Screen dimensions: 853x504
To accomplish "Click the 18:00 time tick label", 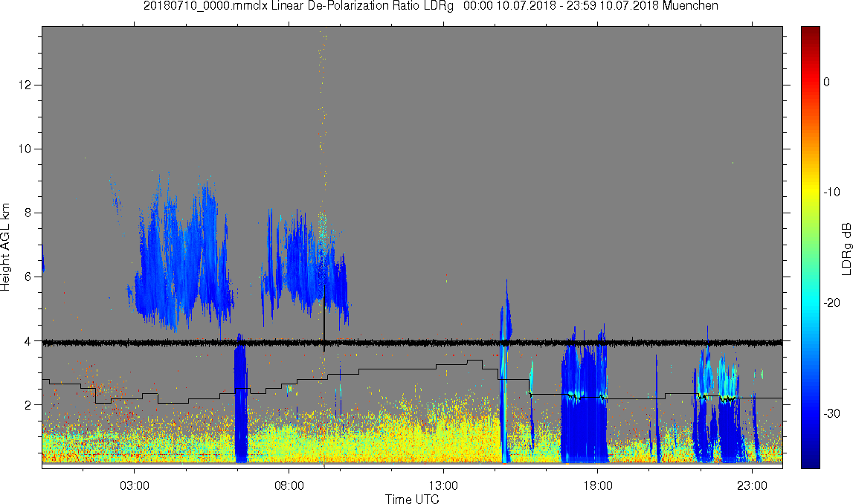I will tap(598, 485).
